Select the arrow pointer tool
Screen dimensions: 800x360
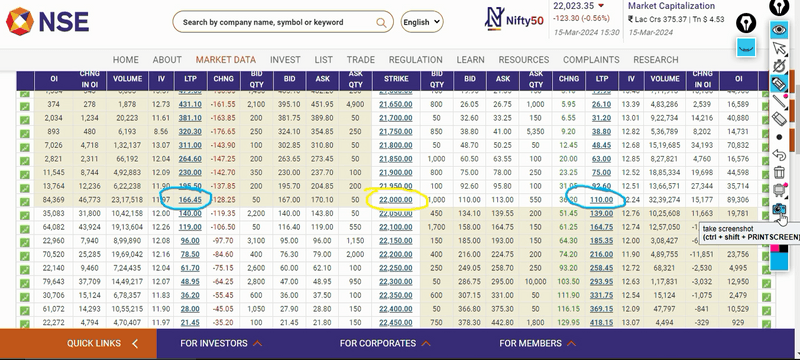click(x=779, y=48)
